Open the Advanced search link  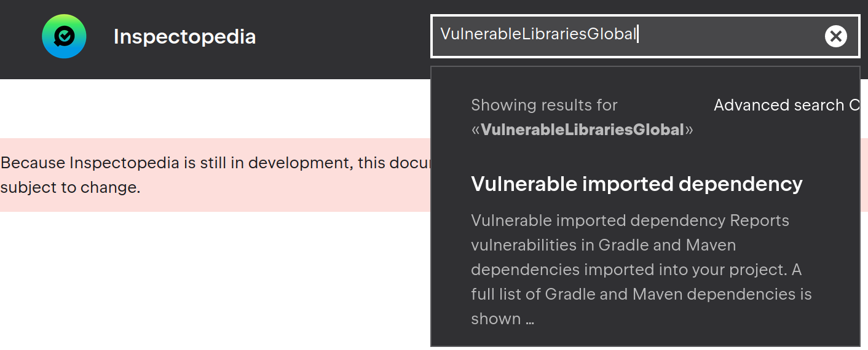(781, 106)
